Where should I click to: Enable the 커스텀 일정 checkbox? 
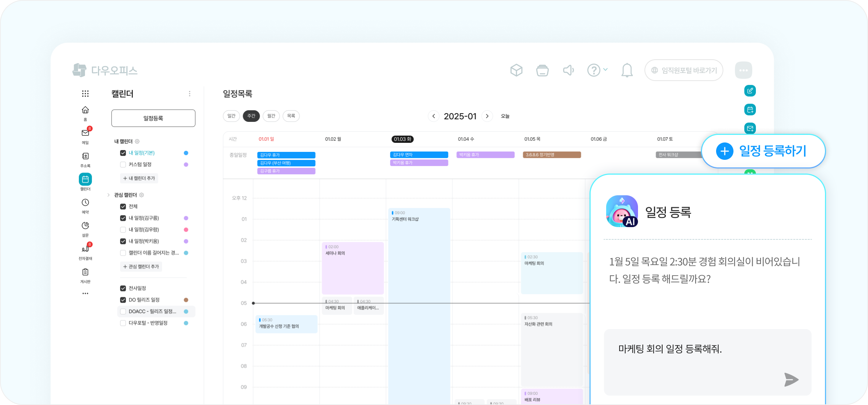pyautogui.click(x=123, y=165)
